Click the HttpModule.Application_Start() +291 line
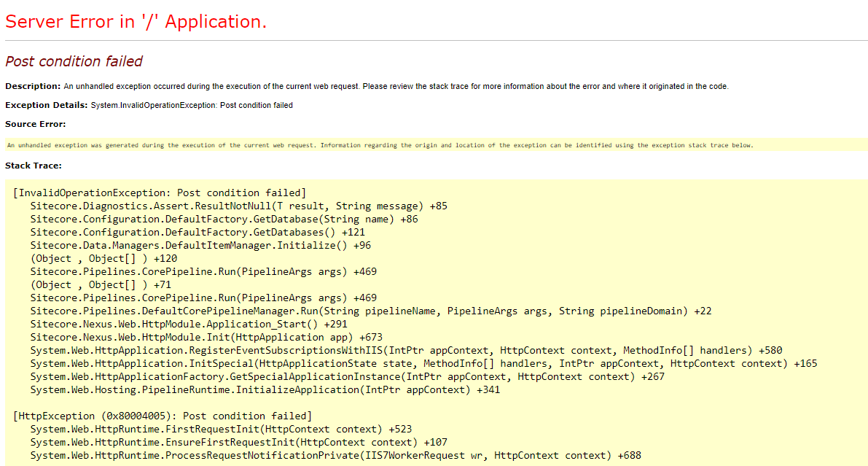Screen dimensions: 868x466 [189, 324]
